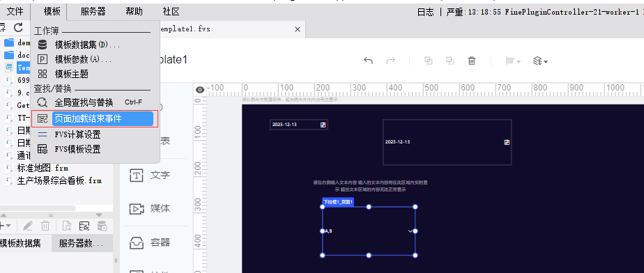Open the 文件 menu
The width and height of the screenshot is (644, 273).
pyautogui.click(x=15, y=12)
